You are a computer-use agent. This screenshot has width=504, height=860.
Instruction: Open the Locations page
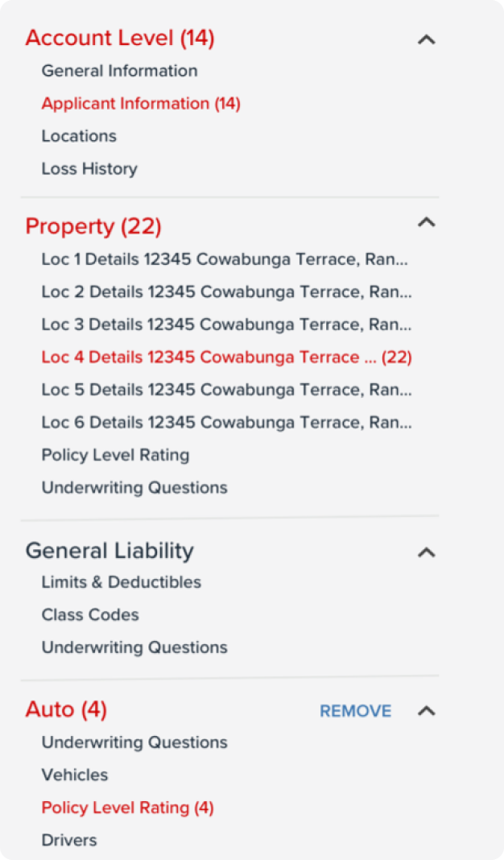tap(78, 136)
